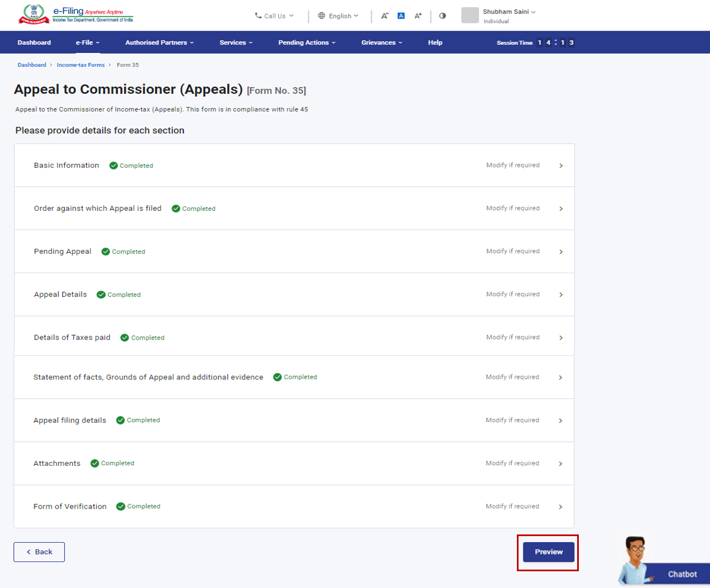Expand the Pending Appeal section arrow

(561, 252)
